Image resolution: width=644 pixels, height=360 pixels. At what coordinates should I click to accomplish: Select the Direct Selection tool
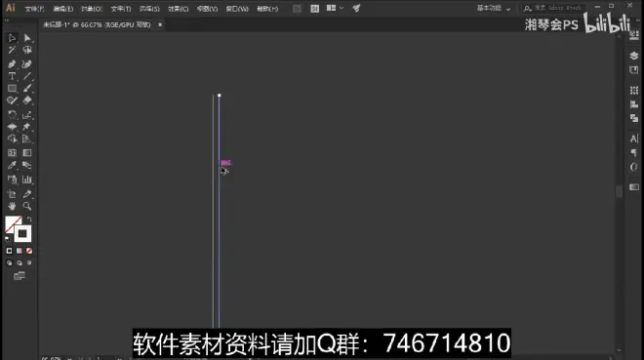(x=27, y=38)
